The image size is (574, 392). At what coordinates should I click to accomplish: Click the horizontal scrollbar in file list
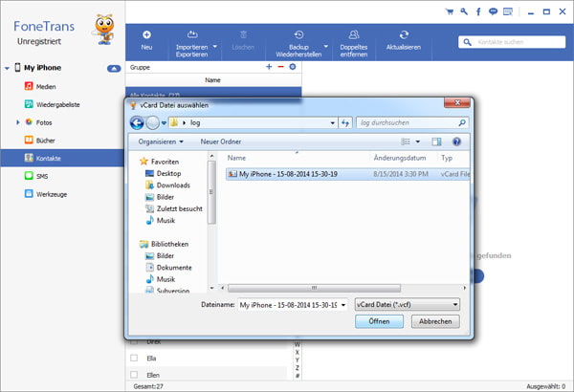[x=314, y=288]
